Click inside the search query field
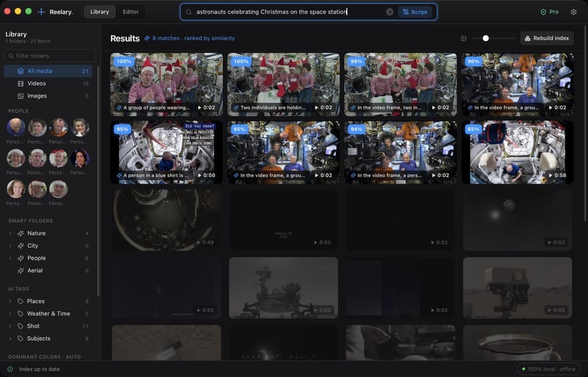 click(289, 12)
